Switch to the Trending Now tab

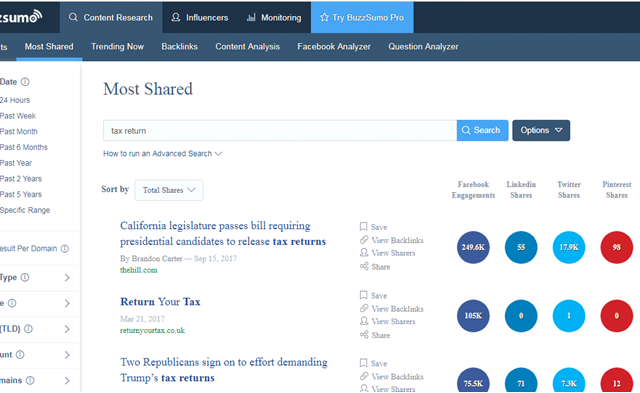pyautogui.click(x=117, y=47)
